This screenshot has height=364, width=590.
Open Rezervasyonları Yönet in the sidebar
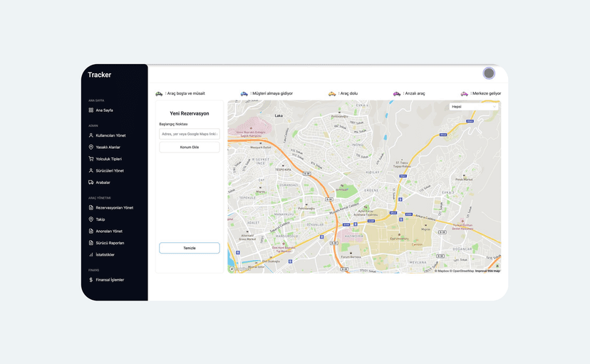[114, 208]
